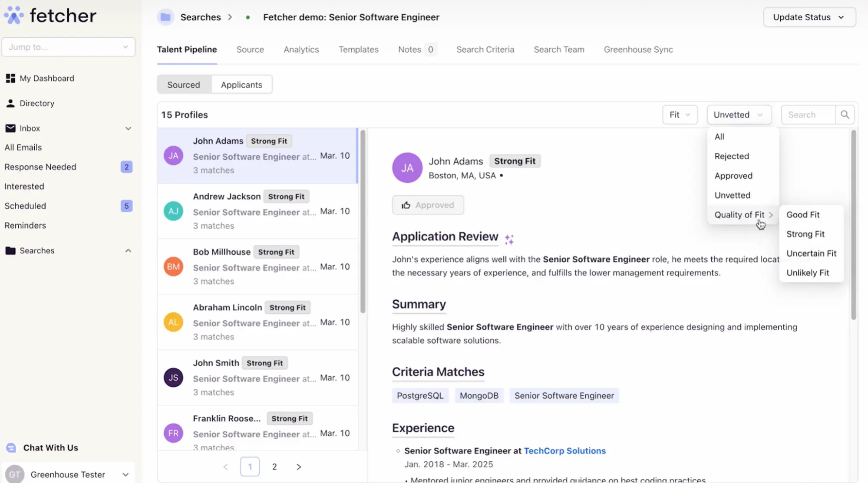
Task: Open Chat With Us via its bubble icon
Action: pyautogui.click(x=10, y=447)
